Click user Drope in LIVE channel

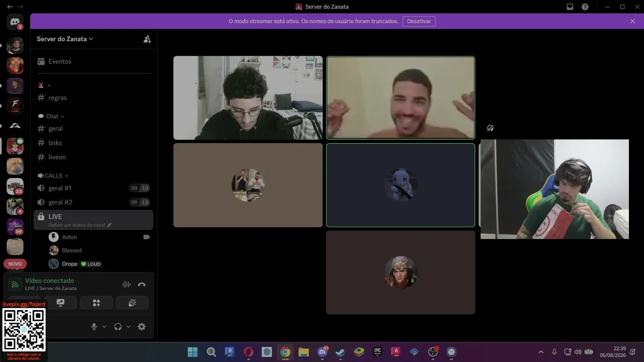click(x=69, y=264)
